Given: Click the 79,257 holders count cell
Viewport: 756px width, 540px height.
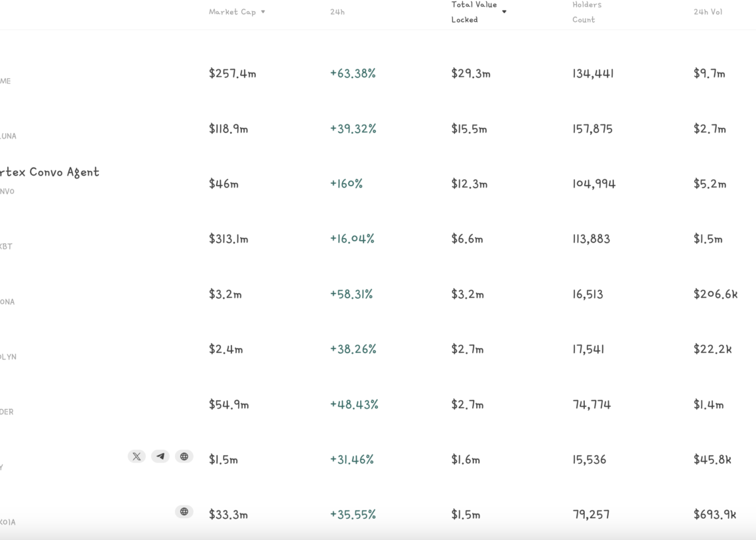Looking at the screenshot, I should click(x=591, y=515).
